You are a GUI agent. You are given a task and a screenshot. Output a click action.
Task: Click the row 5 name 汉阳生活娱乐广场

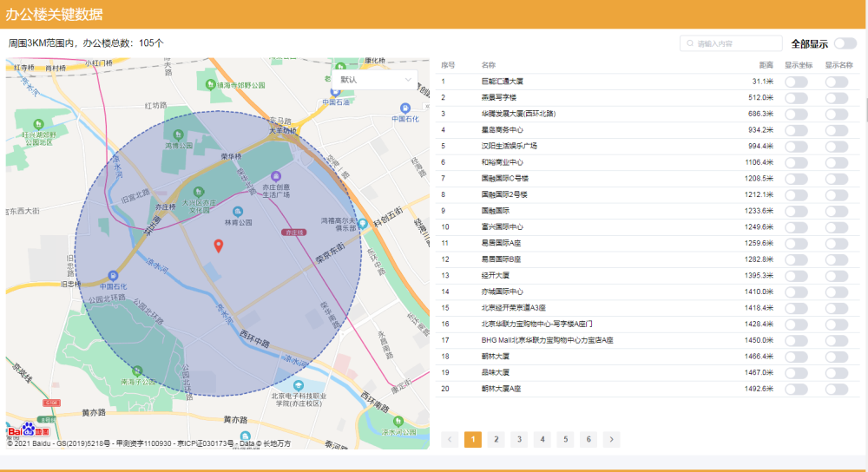click(x=510, y=146)
